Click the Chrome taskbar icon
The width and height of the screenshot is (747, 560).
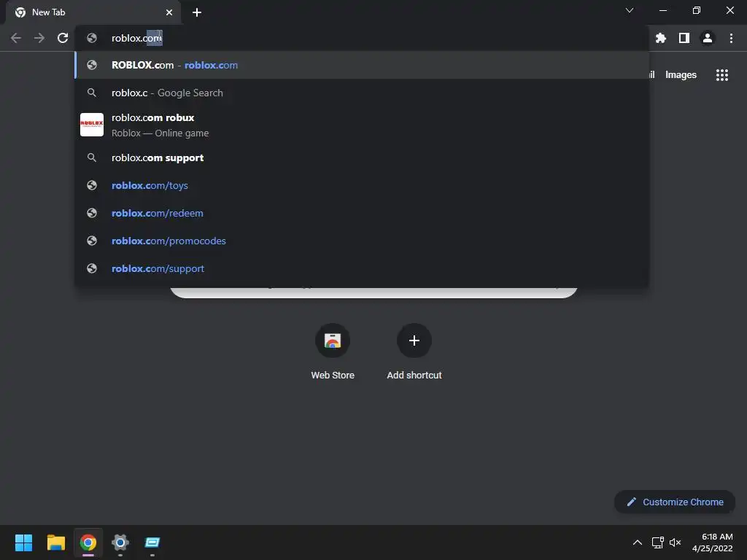click(88, 542)
